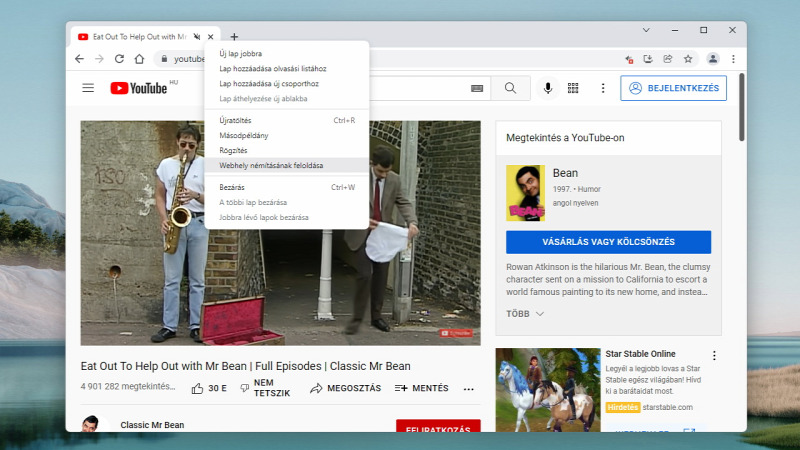Select 'Bezárás' in context menu
The image size is (800, 450).
287,187
